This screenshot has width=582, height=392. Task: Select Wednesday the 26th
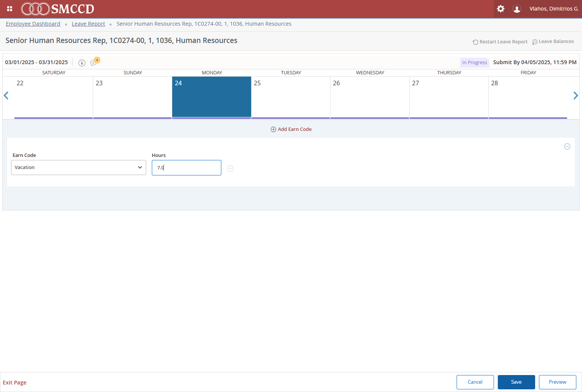370,97
